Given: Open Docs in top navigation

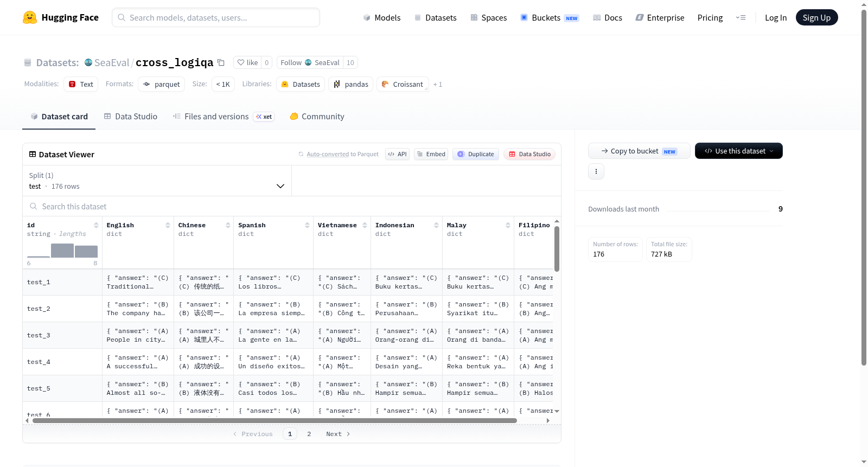Looking at the screenshot, I should pos(607,17).
